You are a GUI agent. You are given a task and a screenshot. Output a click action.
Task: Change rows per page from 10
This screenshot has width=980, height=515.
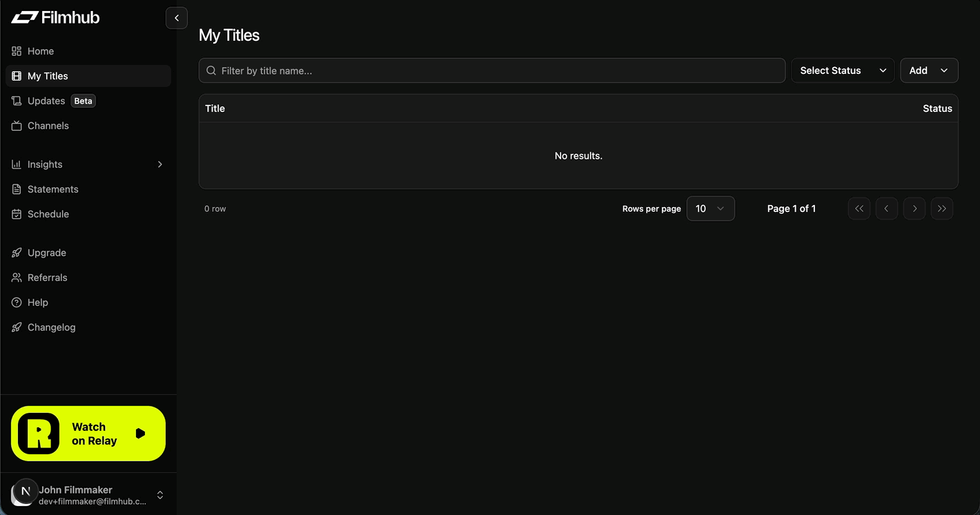tap(710, 208)
